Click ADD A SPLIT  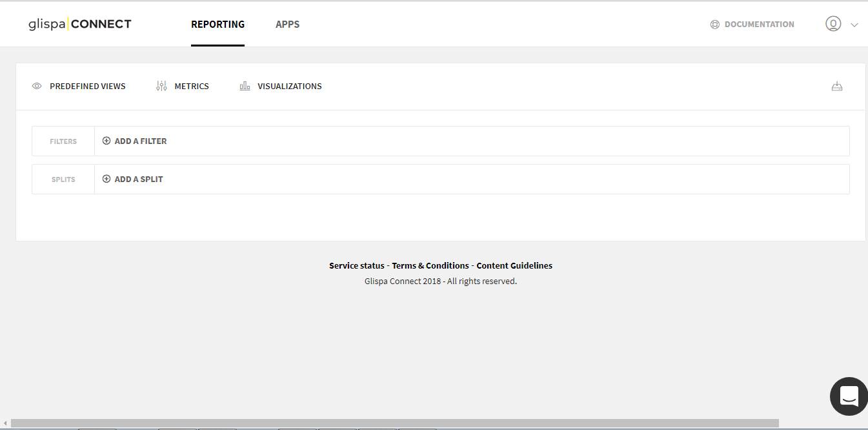coord(139,179)
